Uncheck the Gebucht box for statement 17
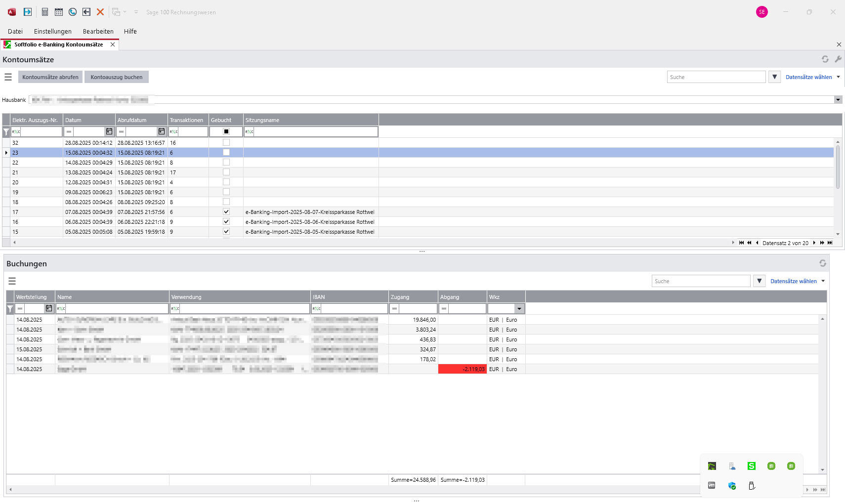Viewport: 845px width, 504px height. click(x=226, y=212)
